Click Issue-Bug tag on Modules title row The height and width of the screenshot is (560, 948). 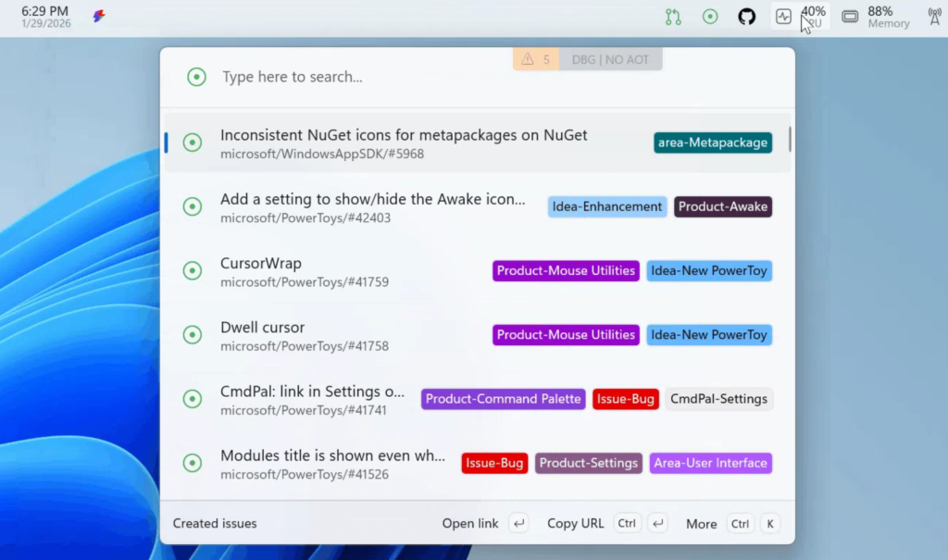pos(494,463)
